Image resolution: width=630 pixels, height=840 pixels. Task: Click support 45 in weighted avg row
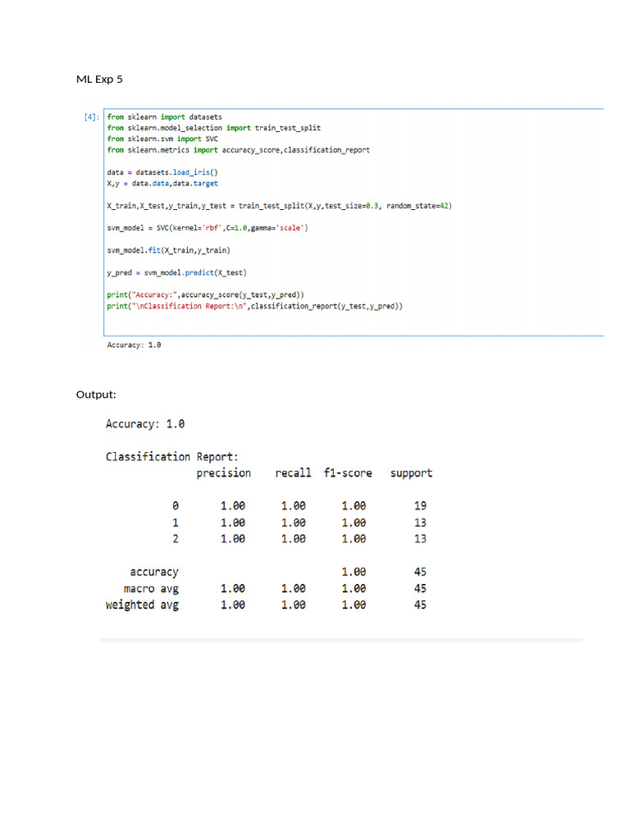pyautogui.click(x=420, y=605)
